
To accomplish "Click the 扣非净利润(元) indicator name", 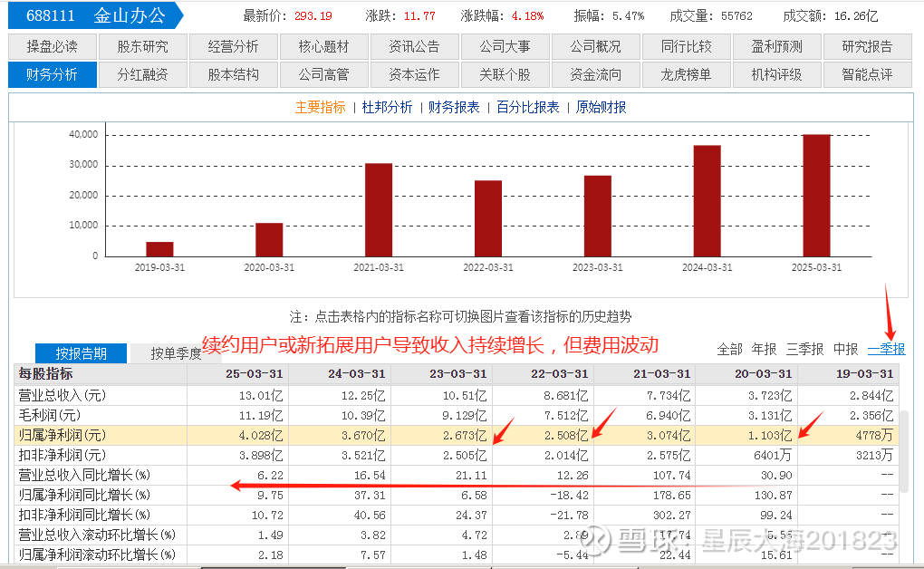I will 63,455.
